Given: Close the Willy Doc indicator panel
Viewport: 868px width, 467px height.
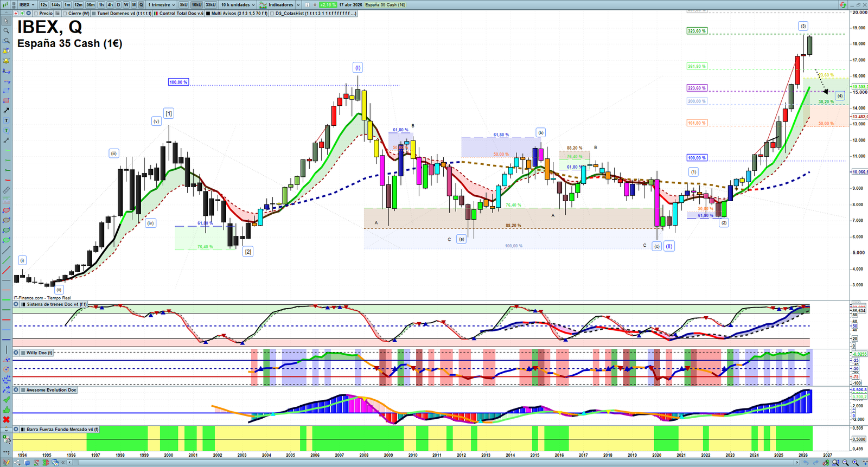Looking at the screenshot, I should click(16, 353).
